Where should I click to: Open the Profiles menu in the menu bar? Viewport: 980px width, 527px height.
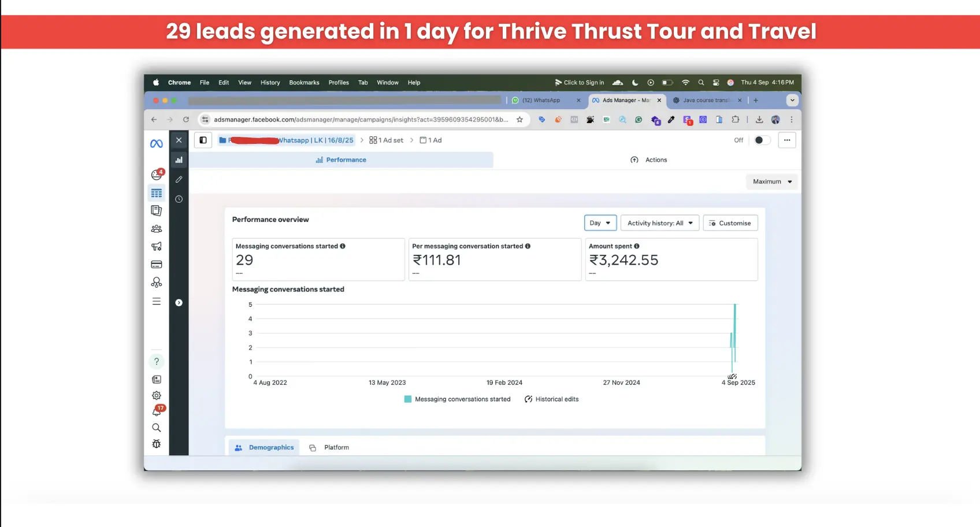(339, 83)
